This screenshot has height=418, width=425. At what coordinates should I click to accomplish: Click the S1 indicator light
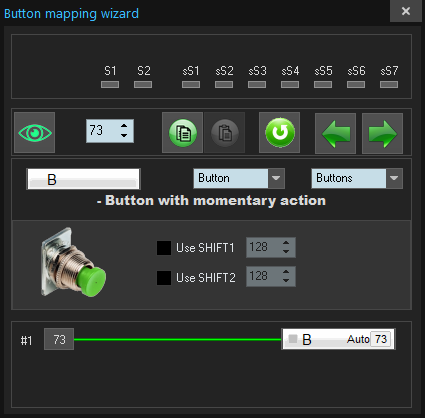pos(110,85)
